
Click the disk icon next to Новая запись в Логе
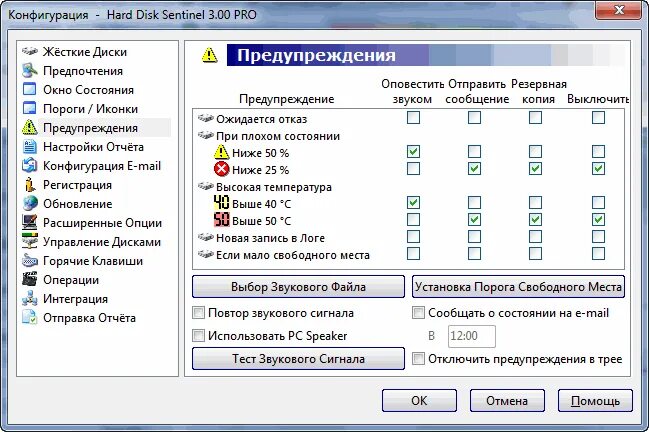coord(206,238)
